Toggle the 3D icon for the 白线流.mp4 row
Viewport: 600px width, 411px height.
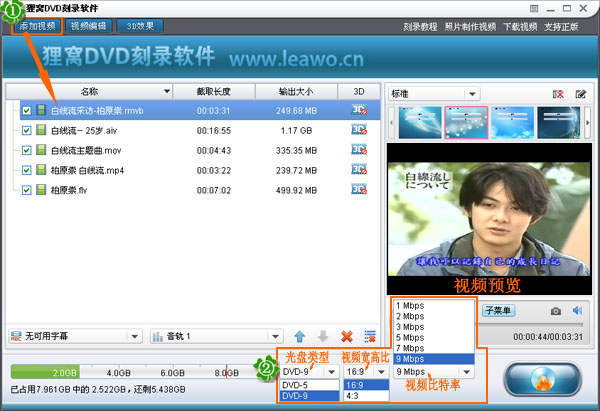click(359, 170)
